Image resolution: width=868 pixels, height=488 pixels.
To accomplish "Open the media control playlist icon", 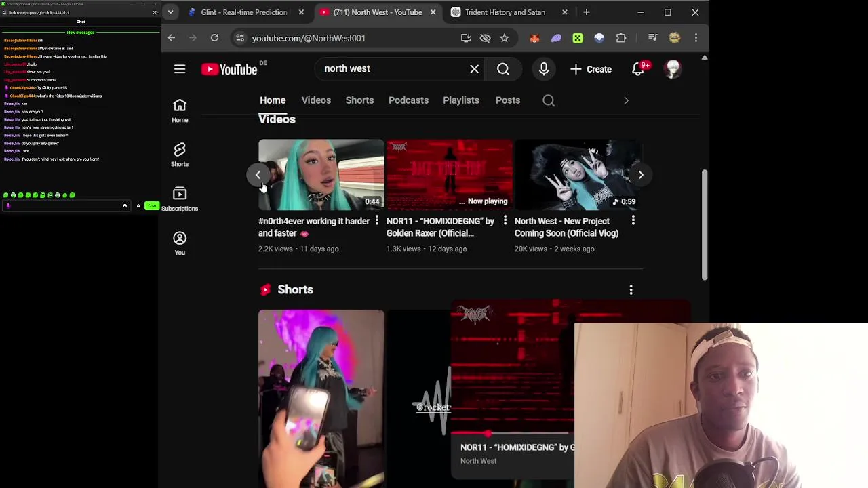I will coord(652,38).
